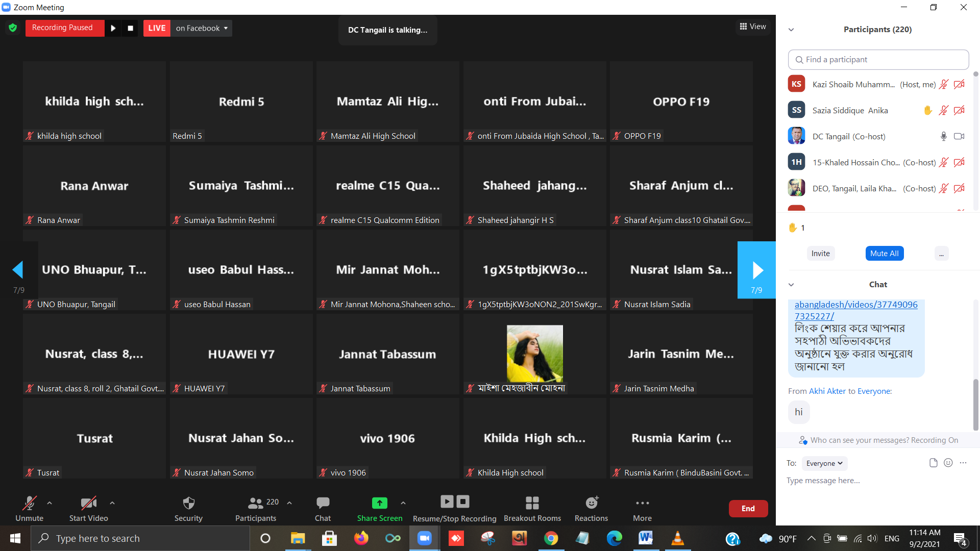The height and width of the screenshot is (551, 980).
Task: Toggle Kazi Shoaib's muted mic icon
Action: click(x=944, y=84)
